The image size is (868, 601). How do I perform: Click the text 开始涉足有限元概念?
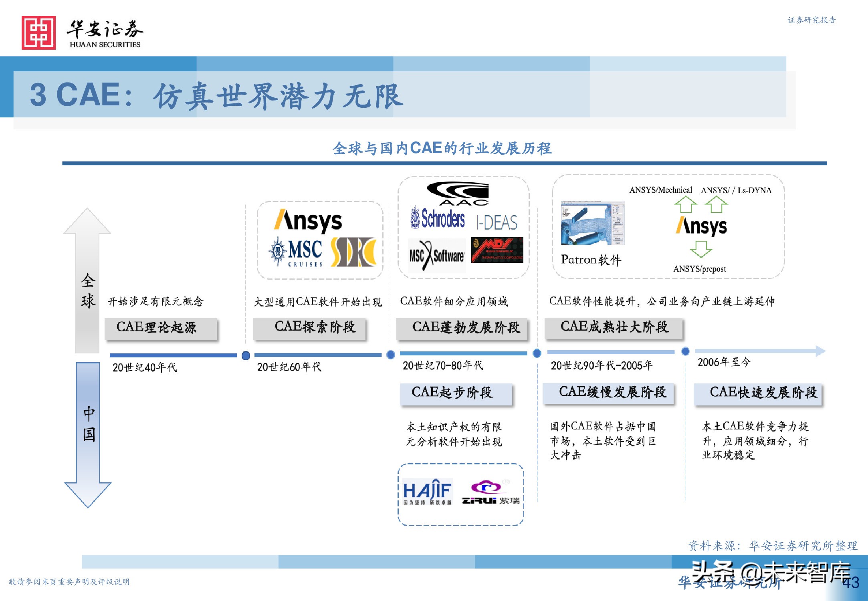[155, 302]
